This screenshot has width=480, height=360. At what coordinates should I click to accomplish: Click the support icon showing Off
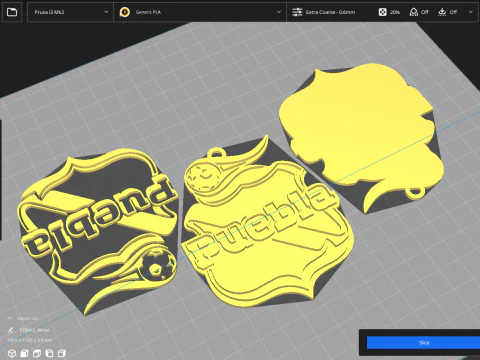(x=414, y=12)
